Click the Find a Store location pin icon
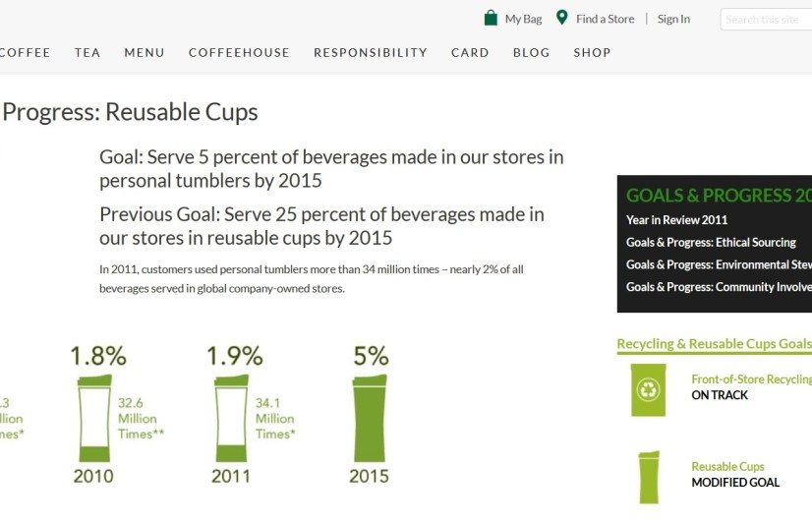 pyautogui.click(x=562, y=18)
